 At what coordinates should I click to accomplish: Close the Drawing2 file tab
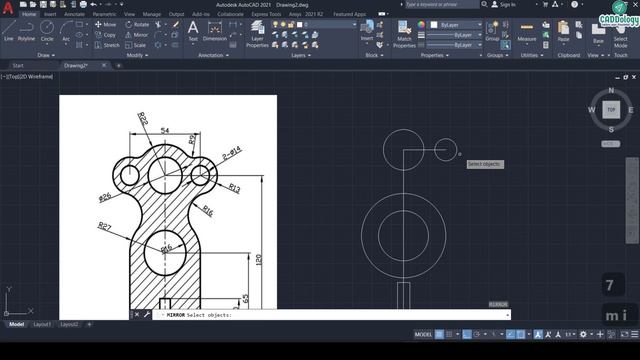coord(104,65)
